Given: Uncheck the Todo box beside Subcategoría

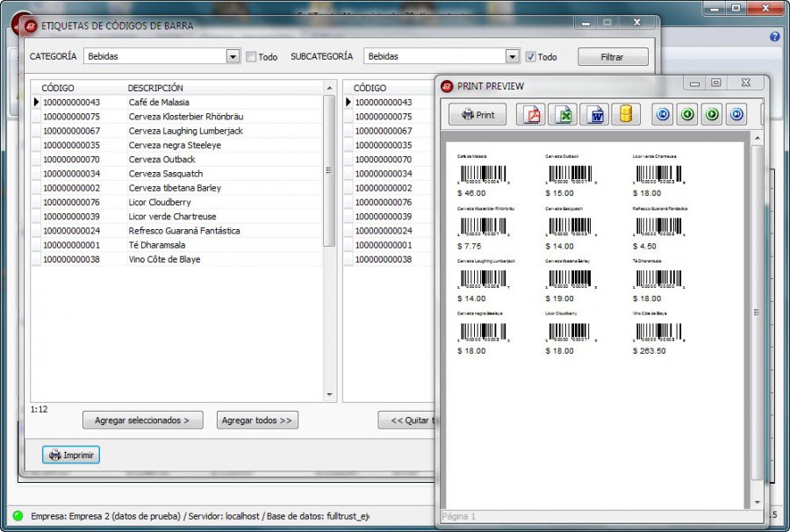Looking at the screenshot, I should [530, 56].
